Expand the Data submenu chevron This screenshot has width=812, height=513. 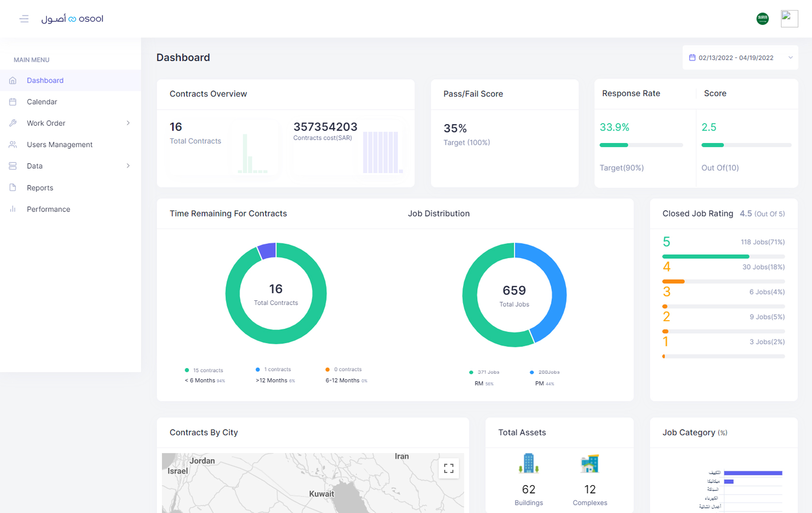(x=128, y=166)
